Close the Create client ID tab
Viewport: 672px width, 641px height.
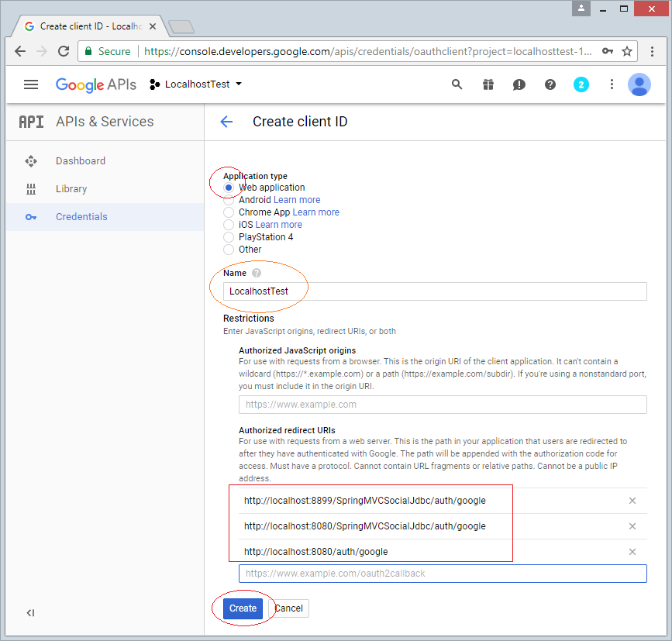tap(153, 26)
